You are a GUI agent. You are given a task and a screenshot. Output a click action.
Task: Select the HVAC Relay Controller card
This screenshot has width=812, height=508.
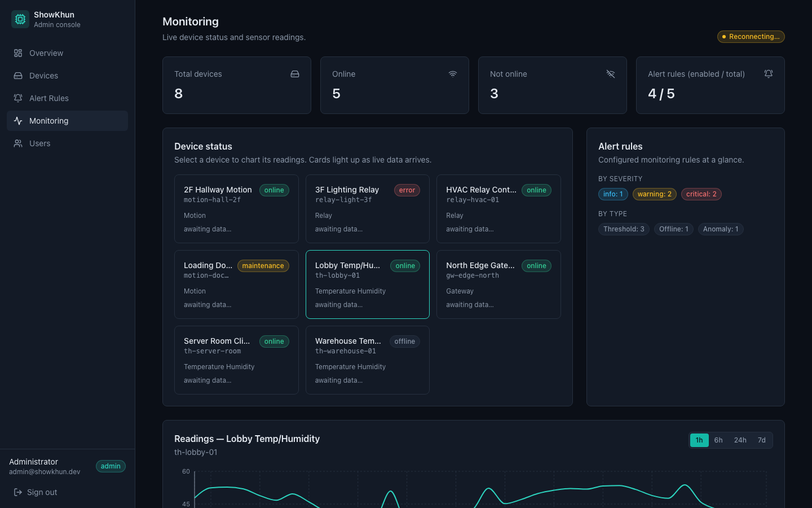498,209
